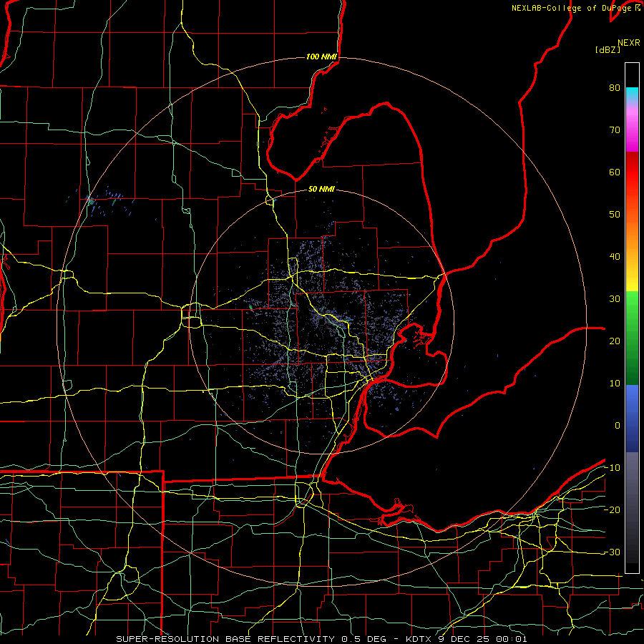Image resolution: width=644 pixels, height=644 pixels.
Task: Click the cyan band at the scale top
Action: pyautogui.click(x=632, y=94)
